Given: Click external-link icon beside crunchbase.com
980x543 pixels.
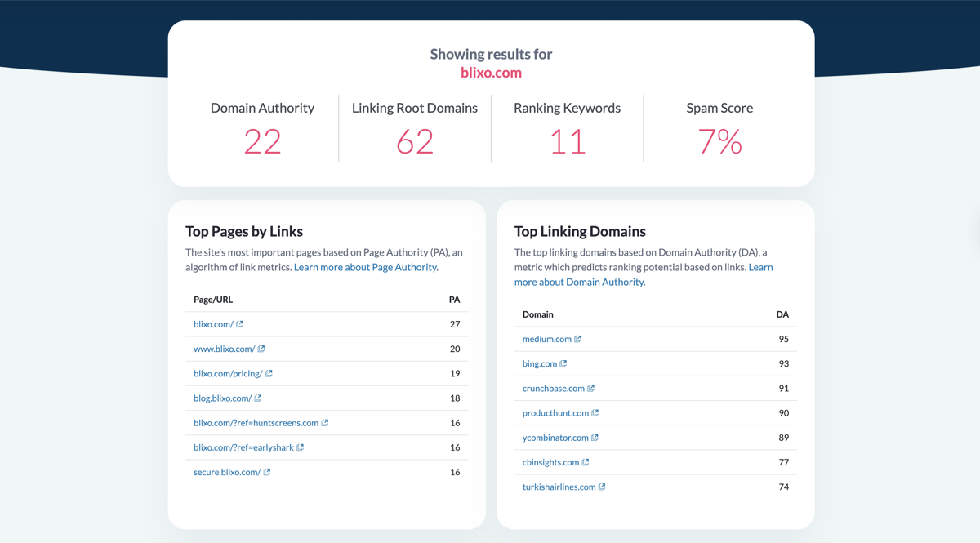Looking at the screenshot, I should tap(591, 388).
